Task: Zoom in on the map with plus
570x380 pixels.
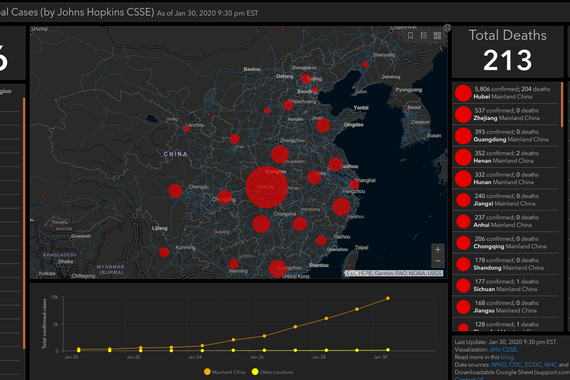Action: click(x=438, y=249)
